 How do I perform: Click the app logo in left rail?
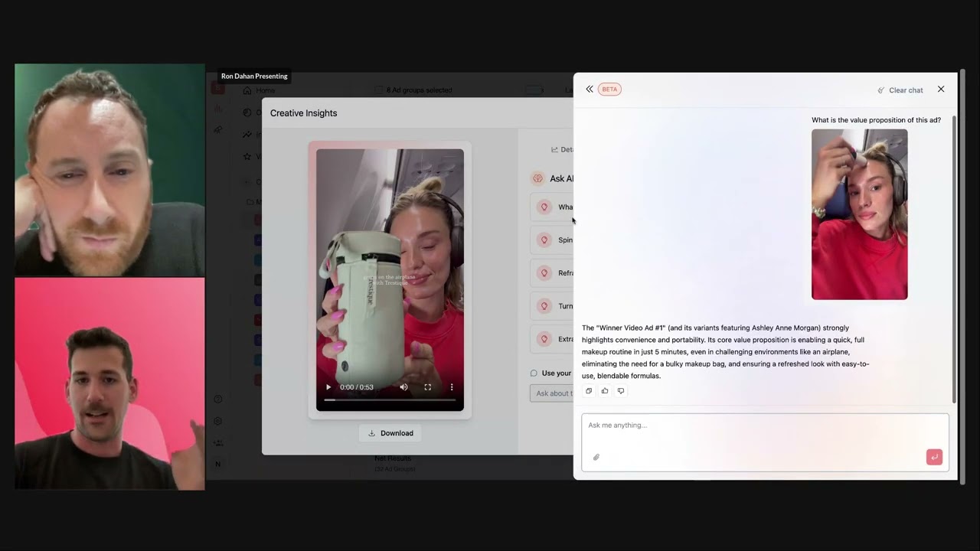pyautogui.click(x=218, y=88)
